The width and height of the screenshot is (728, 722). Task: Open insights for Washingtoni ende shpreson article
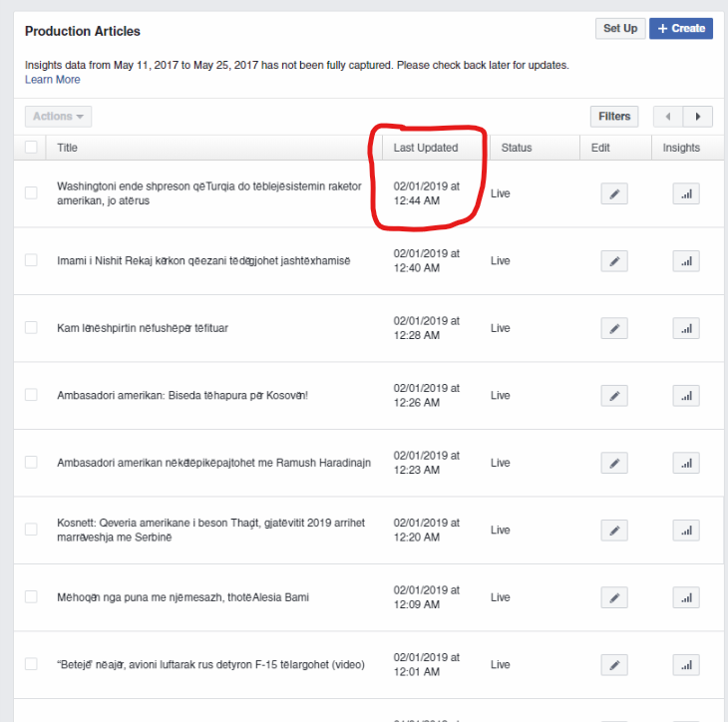tap(686, 193)
